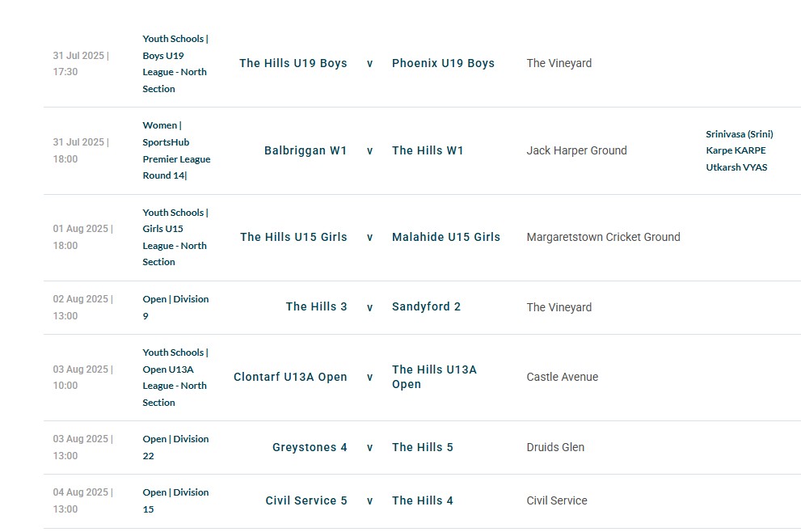This screenshot has width=801, height=532.
Task: Open Sandyford 2 team link
Action: tap(426, 306)
